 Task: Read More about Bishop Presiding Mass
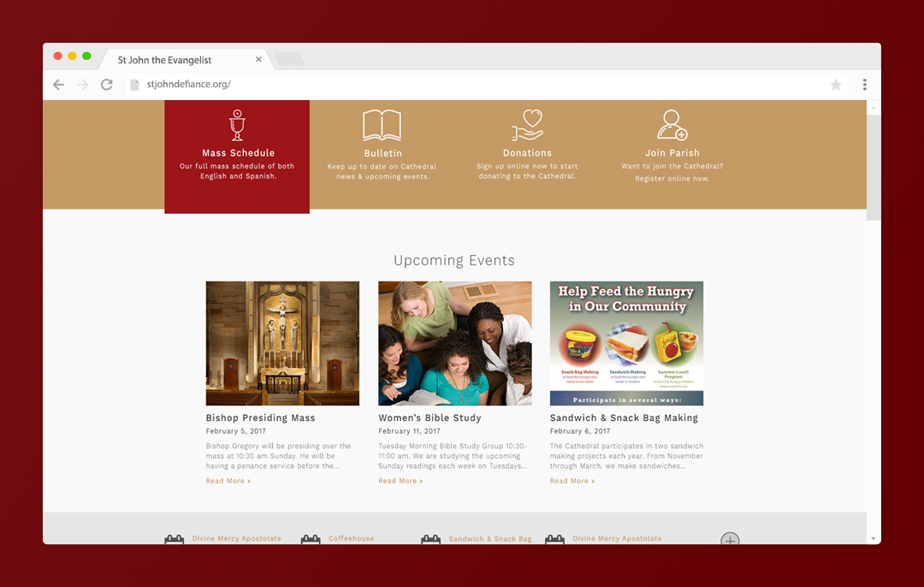[x=228, y=481]
